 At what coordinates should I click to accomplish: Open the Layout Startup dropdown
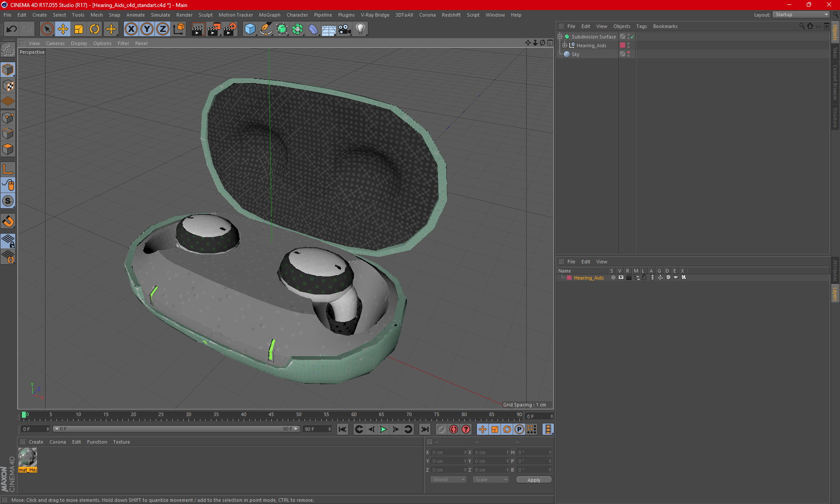(x=801, y=14)
